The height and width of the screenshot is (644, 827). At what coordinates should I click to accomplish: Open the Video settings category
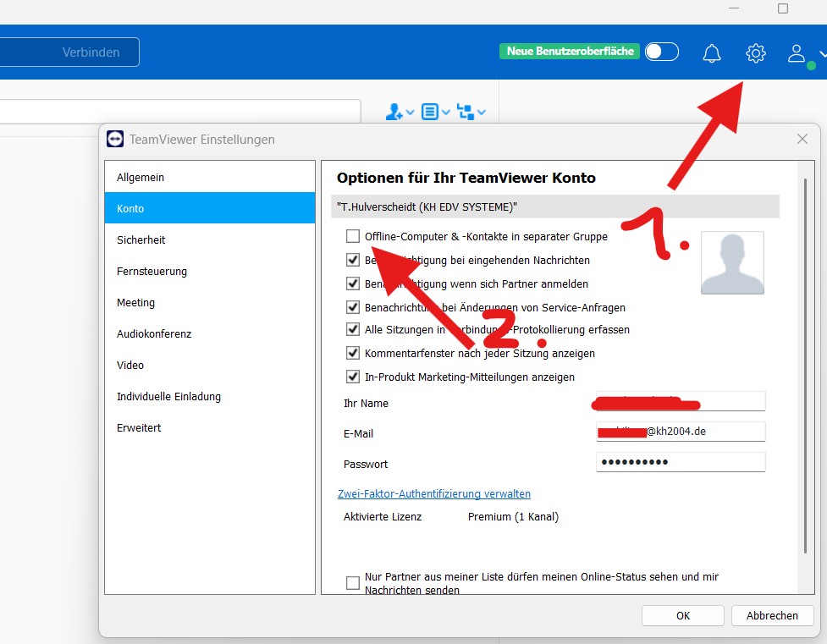tap(210, 365)
